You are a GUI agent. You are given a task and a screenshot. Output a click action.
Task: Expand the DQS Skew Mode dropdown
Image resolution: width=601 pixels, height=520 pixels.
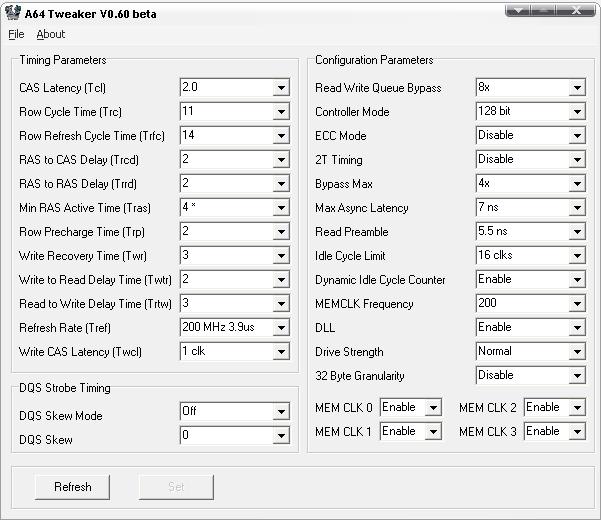pos(235,412)
